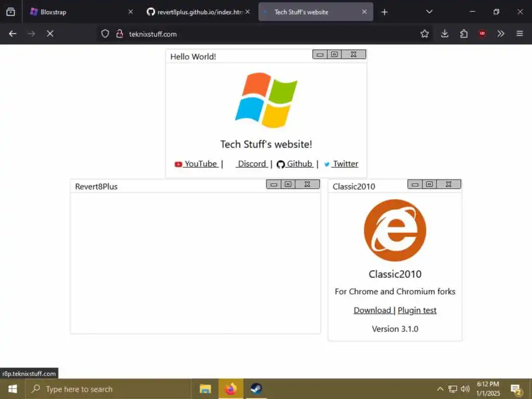The image size is (532, 399).
Task: Expand the list all tabs dropdown
Action: tap(429, 12)
